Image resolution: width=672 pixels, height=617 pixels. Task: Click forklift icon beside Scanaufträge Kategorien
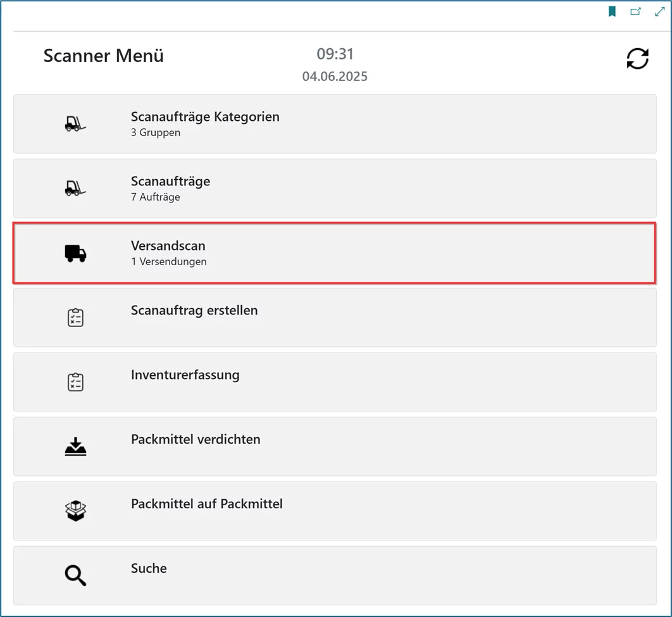click(75, 124)
